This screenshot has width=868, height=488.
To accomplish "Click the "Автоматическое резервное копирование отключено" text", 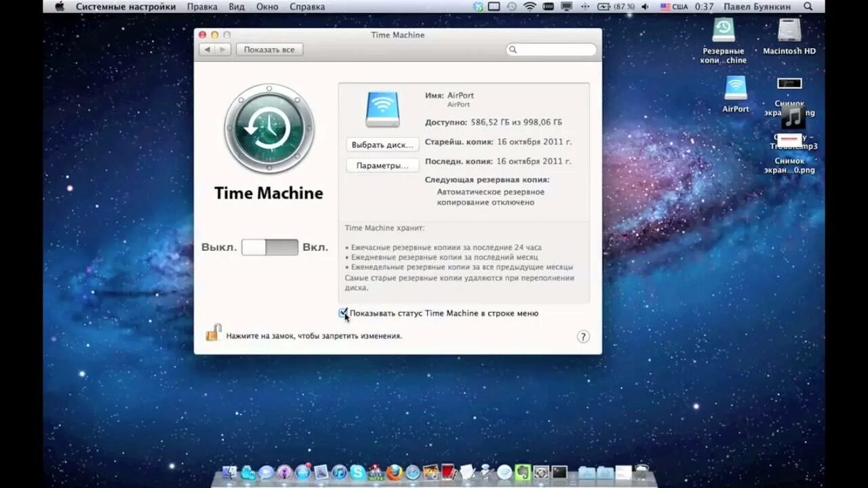I will 490,197.
